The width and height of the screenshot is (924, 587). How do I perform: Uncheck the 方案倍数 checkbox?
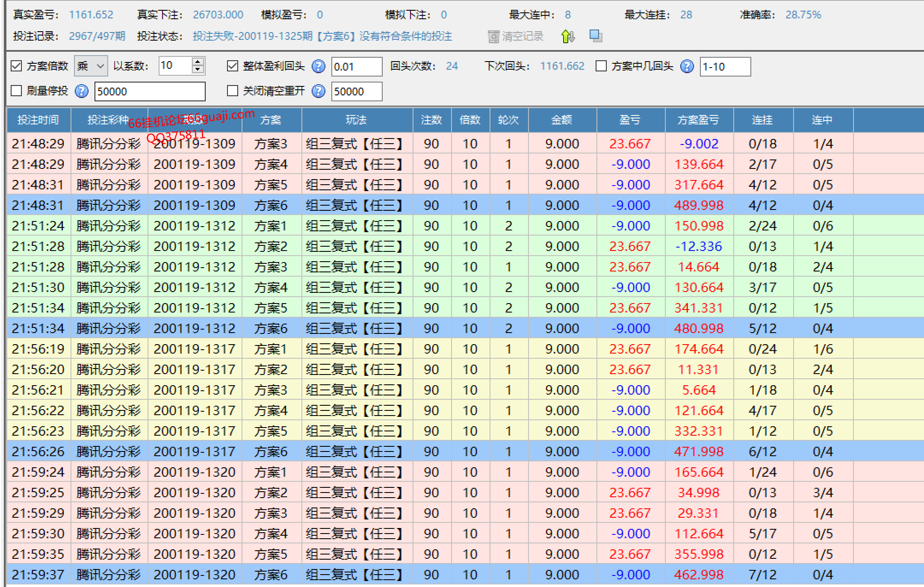16,66
